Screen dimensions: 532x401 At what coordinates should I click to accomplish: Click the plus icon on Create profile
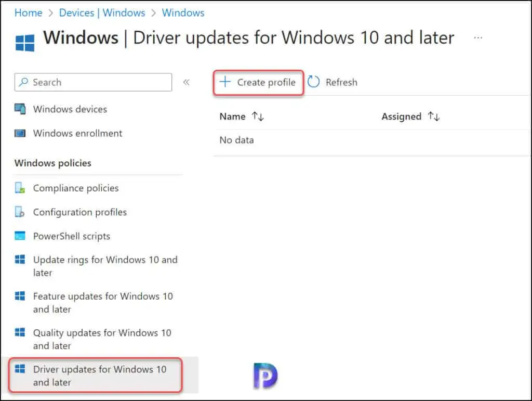[x=224, y=82]
